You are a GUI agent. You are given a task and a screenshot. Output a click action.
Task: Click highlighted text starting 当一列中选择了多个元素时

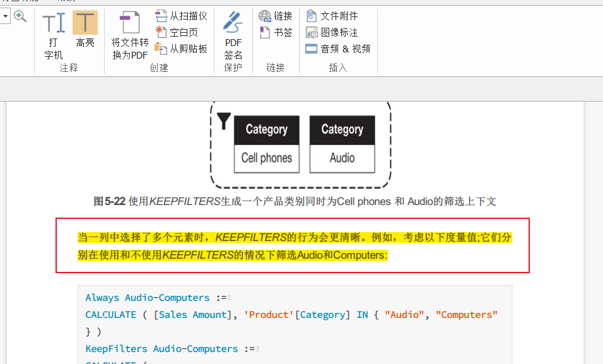[x=295, y=237]
